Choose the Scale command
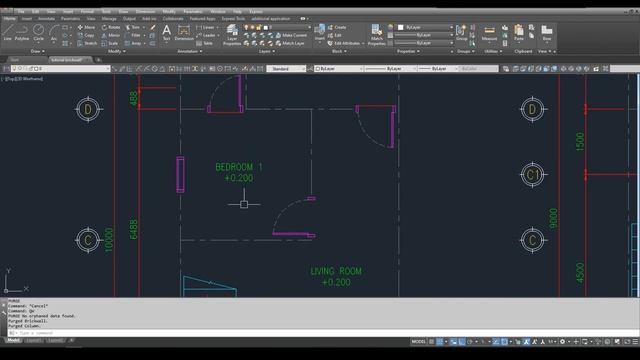The width and height of the screenshot is (640, 360). (110, 43)
